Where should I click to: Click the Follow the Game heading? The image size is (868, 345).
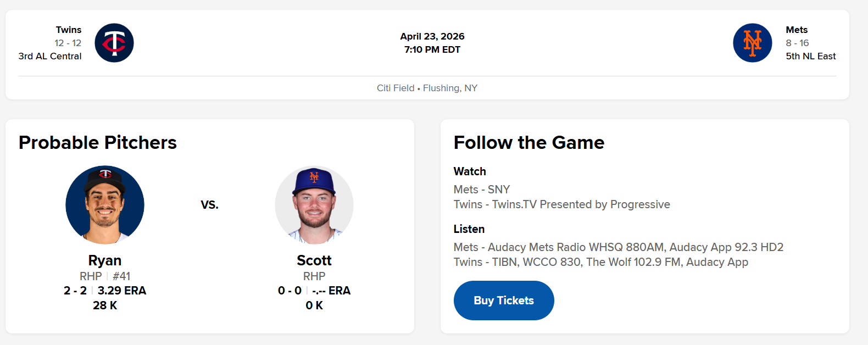click(x=528, y=143)
